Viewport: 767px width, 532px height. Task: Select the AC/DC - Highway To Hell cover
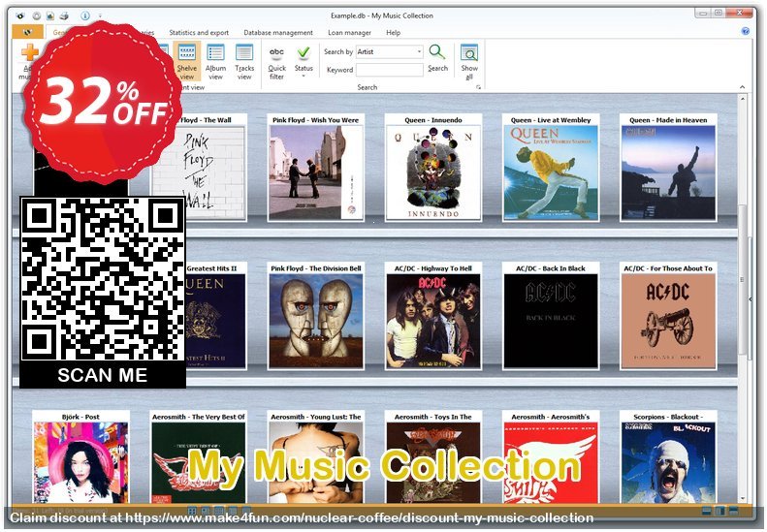tap(432, 321)
